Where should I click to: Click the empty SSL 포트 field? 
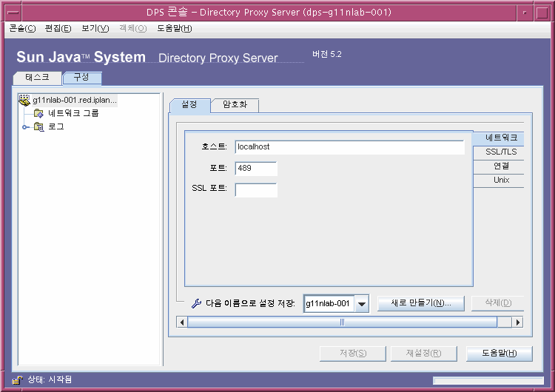tap(256, 190)
